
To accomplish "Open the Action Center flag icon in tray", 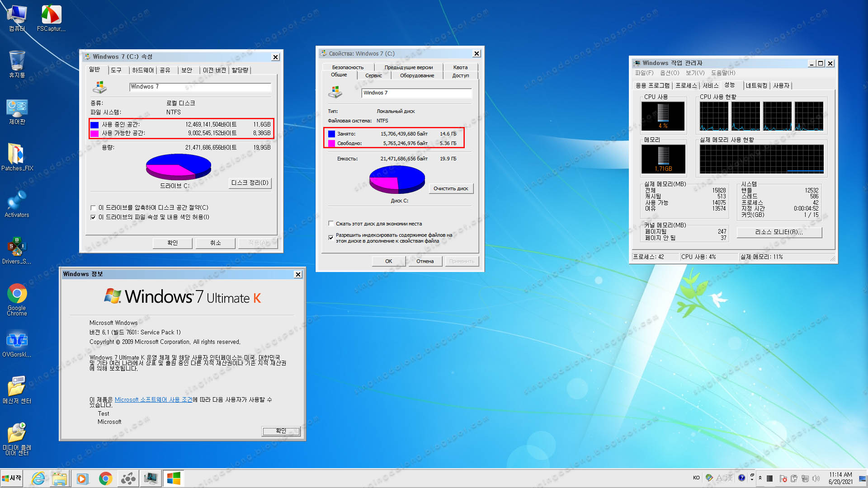I will tap(783, 478).
